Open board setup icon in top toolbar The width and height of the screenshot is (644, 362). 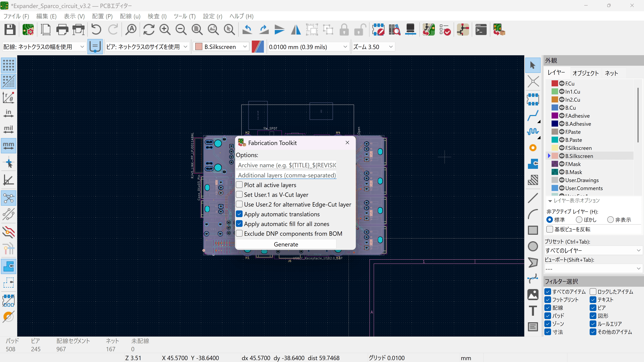28,30
